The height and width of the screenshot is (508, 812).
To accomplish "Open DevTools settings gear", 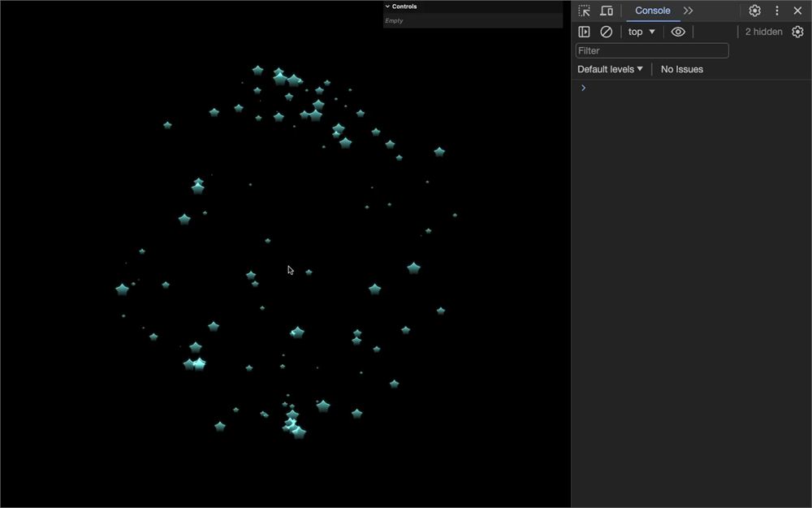I will coord(754,11).
